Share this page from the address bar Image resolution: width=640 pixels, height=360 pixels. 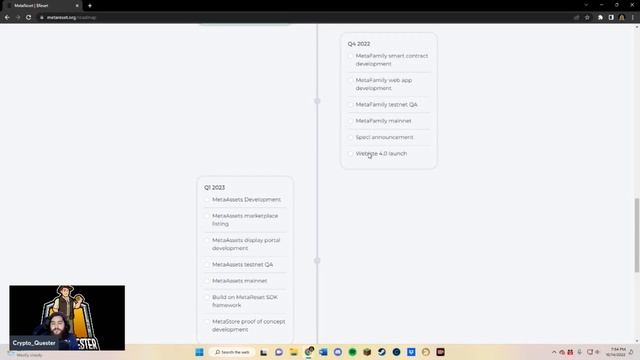[x=576, y=18]
